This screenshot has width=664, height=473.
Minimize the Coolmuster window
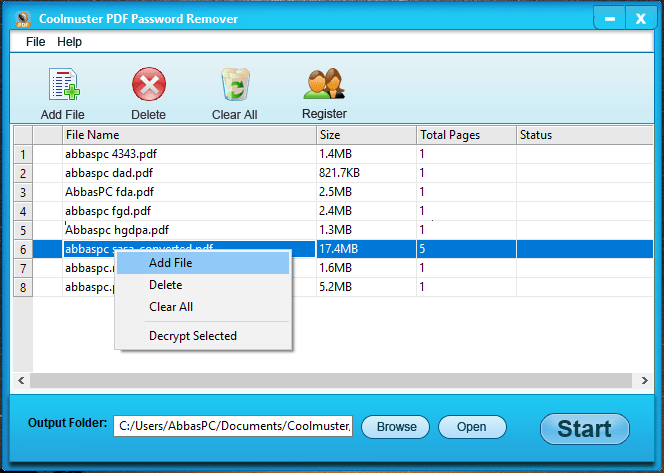609,19
